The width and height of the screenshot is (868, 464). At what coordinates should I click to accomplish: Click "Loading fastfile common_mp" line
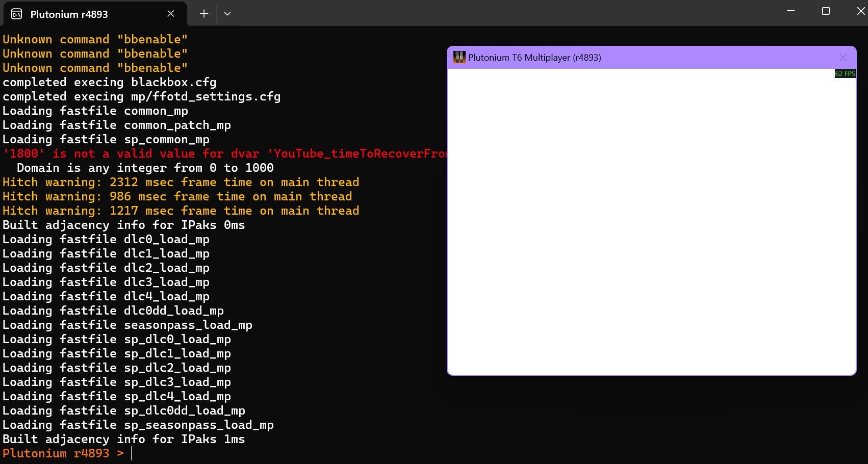95,111
